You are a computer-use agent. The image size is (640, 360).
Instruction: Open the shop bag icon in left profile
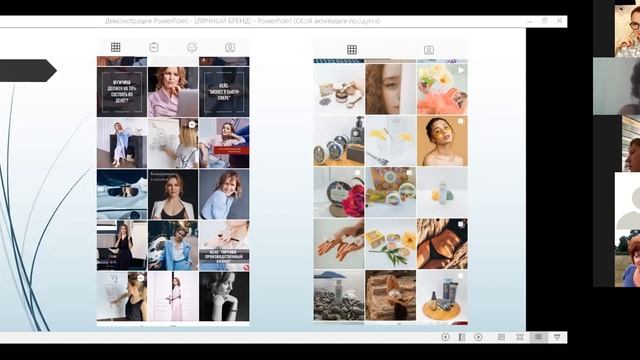(154, 47)
